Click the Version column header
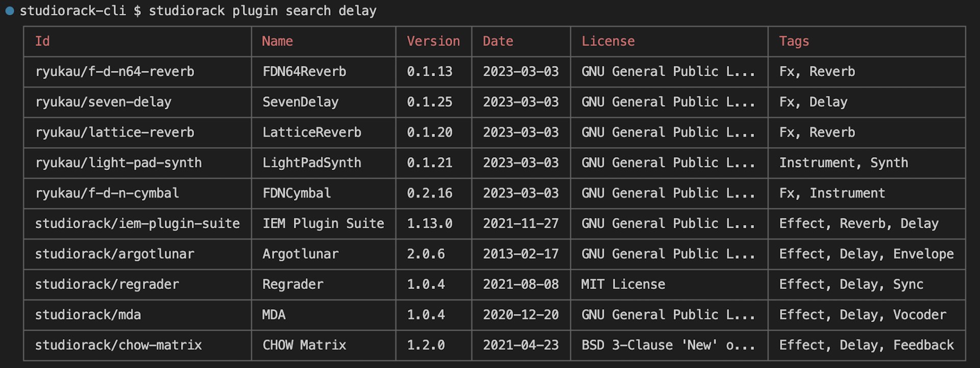The width and height of the screenshot is (980, 368). 433,41
